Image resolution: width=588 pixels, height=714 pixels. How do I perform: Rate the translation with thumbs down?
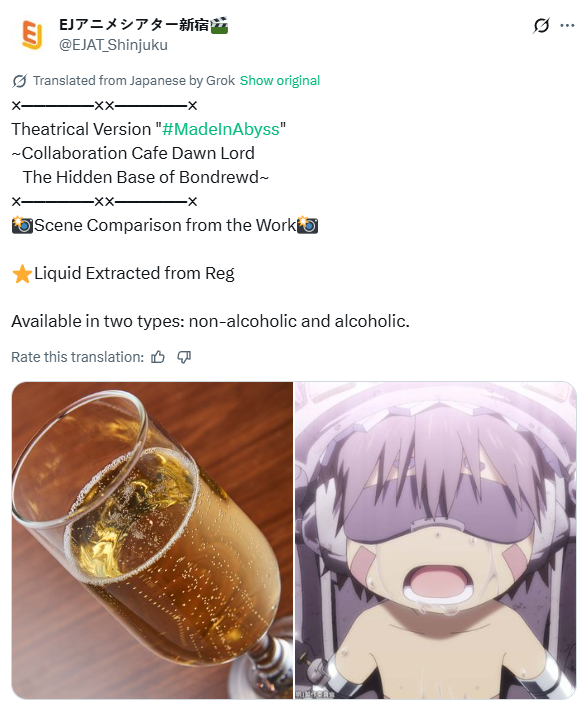[x=184, y=357]
